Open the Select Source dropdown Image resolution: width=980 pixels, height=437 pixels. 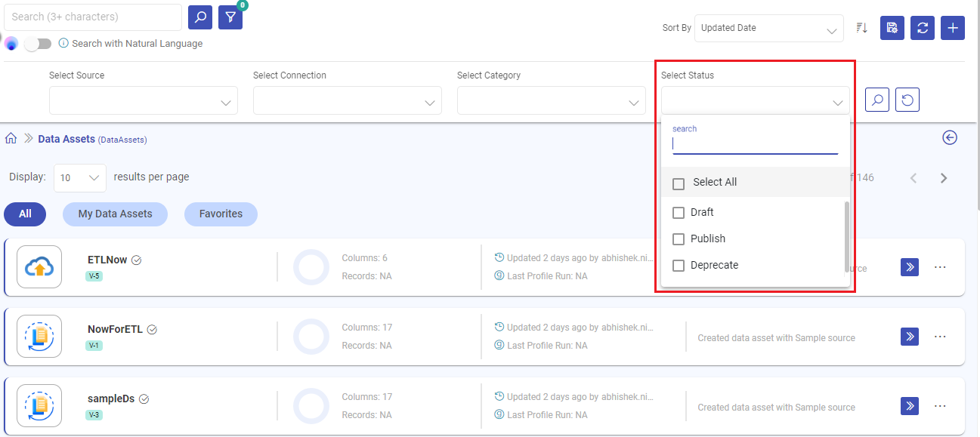(143, 100)
